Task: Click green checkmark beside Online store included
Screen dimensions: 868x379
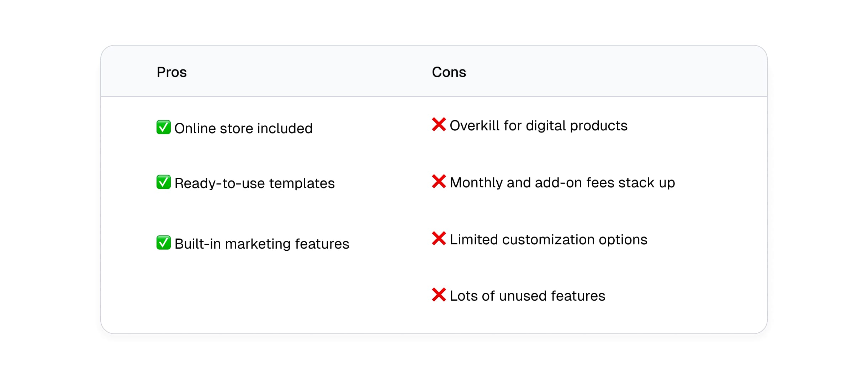Action: [163, 127]
